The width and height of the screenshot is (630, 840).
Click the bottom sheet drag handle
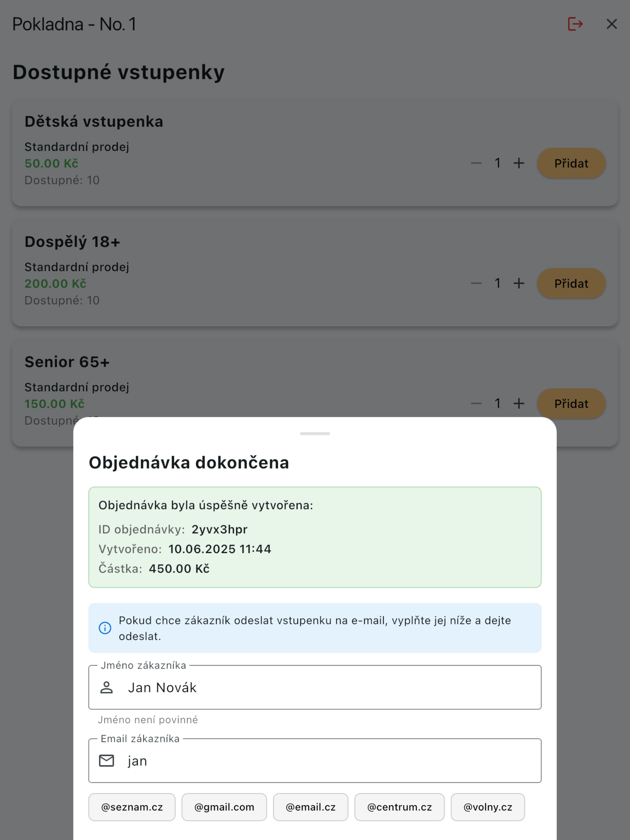(315, 433)
